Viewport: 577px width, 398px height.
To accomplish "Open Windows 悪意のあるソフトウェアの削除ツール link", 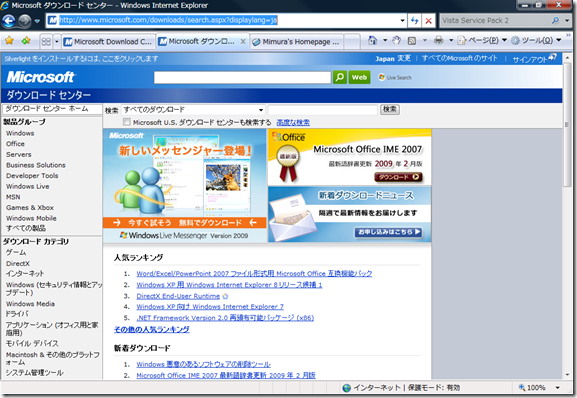I will pyautogui.click(x=203, y=365).
